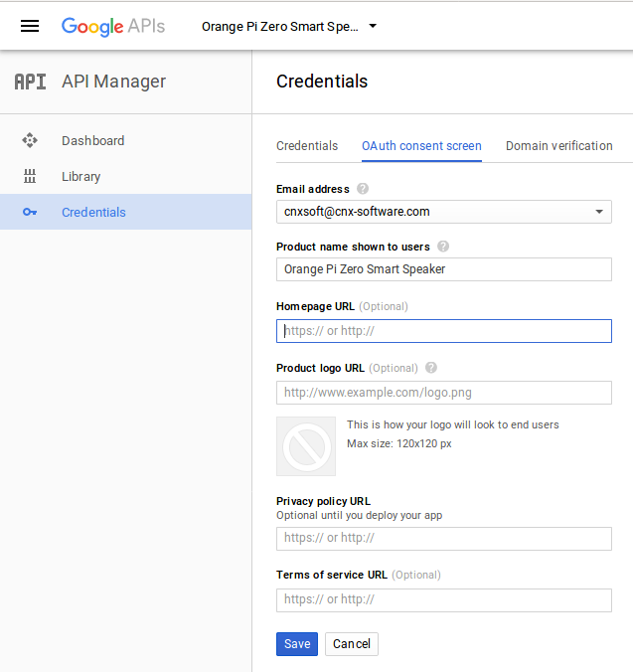The width and height of the screenshot is (633, 672).
Task: Open the Email address dropdown
Action: 444,212
